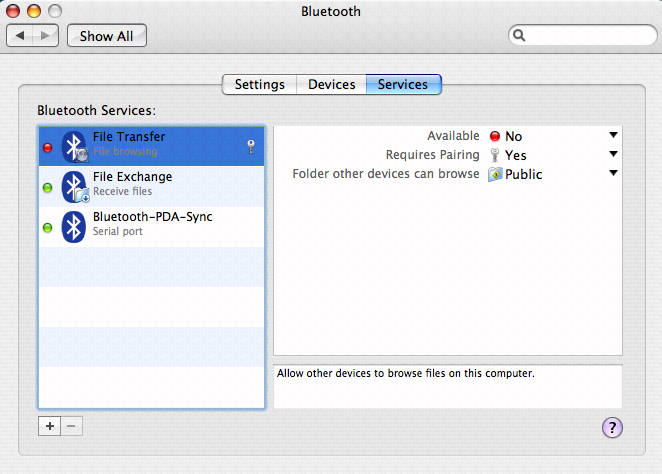
Task: Click the green status dot beside File Exchange
Action: 48,187
